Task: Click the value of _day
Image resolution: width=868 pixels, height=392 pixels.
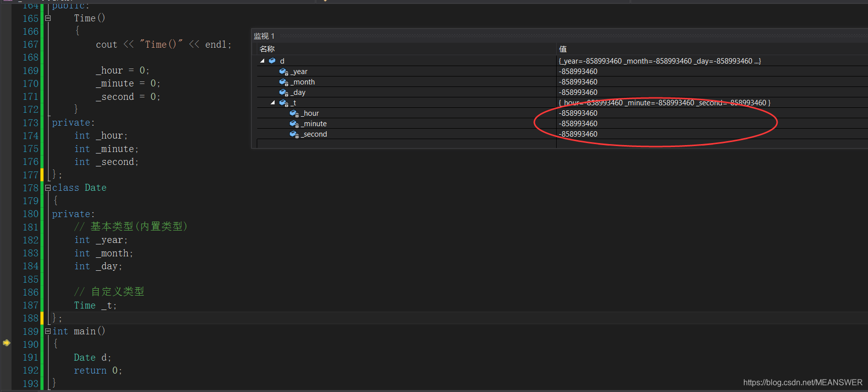Action: point(578,92)
